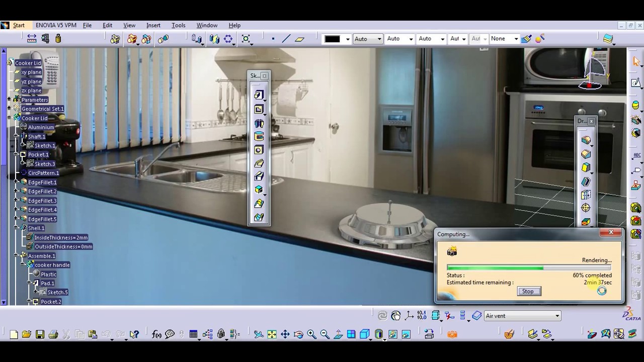The width and height of the screenshot is (644, 362).
Task: Expand the Geometrical Set.1 tree node
Action: [10, 109]
